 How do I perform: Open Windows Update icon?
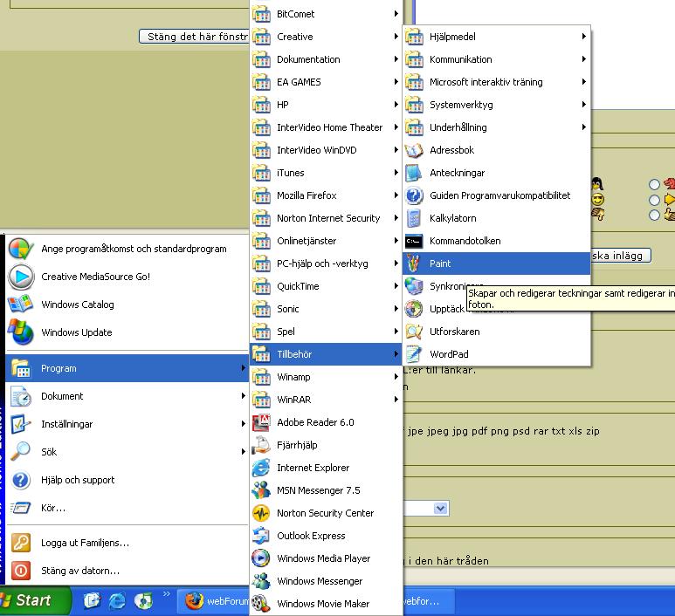[20, 332]
